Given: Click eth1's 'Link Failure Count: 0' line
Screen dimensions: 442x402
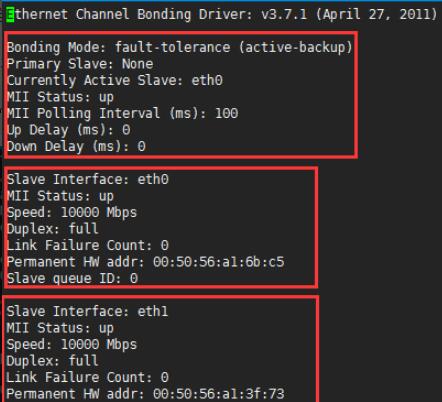Looking at the screenshot, I should tap(88, 377).
